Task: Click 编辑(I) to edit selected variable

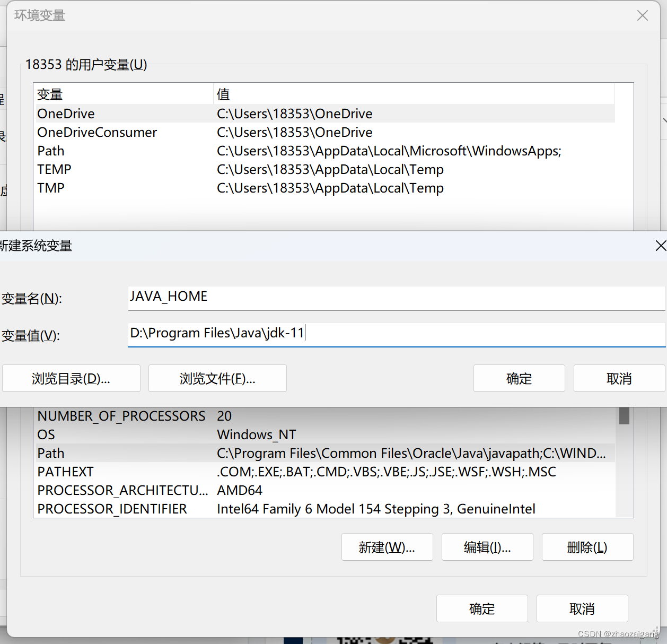Action: [x=487, y=547]
